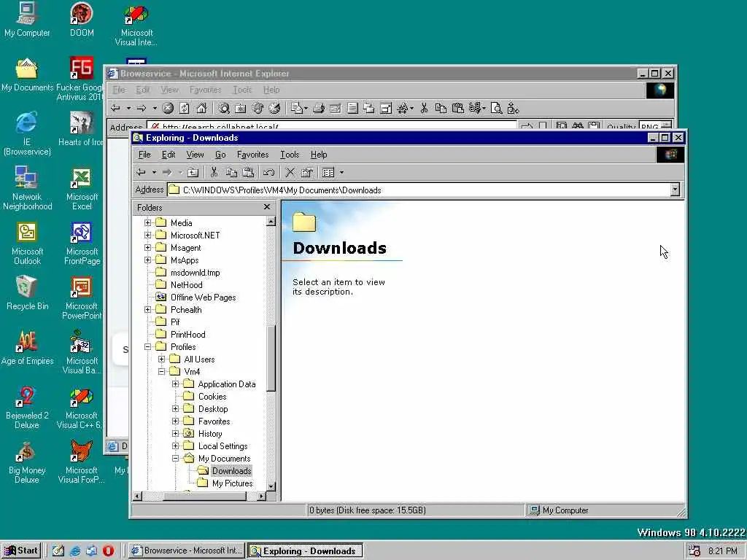Image resolution: width=747 pixels, height=560 pixels.
Task: Go up one folder level in Explorer
Action: 193,172
